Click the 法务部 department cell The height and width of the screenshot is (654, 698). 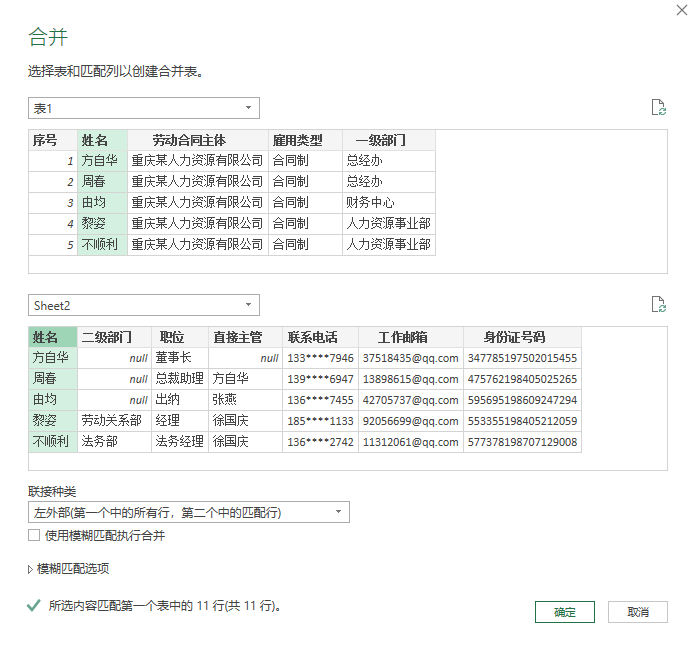[x=114, y=441]
